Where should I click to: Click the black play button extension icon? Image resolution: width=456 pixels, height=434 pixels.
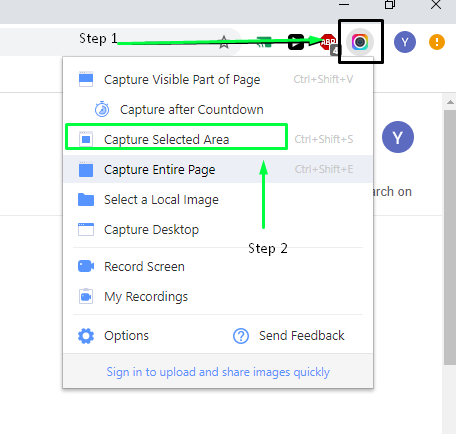pyautogui.click(x=296, y=42)
